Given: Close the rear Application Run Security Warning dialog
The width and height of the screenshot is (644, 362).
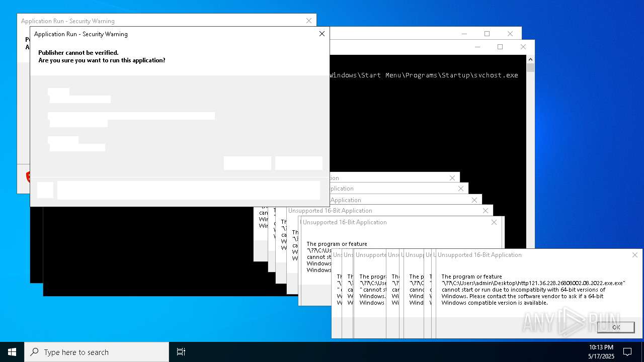Looking at the screenshot, I should coord(309,21).
